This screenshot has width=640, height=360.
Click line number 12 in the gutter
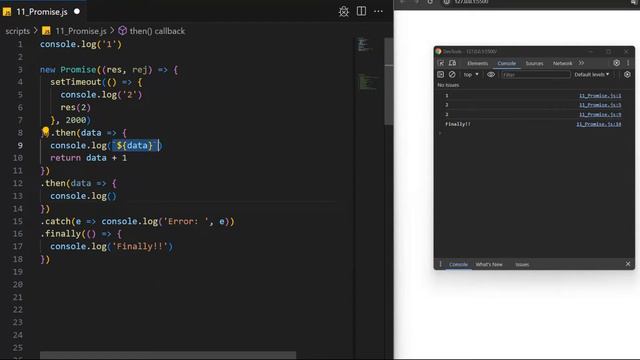pyautogui.click(x=18, y=183)
